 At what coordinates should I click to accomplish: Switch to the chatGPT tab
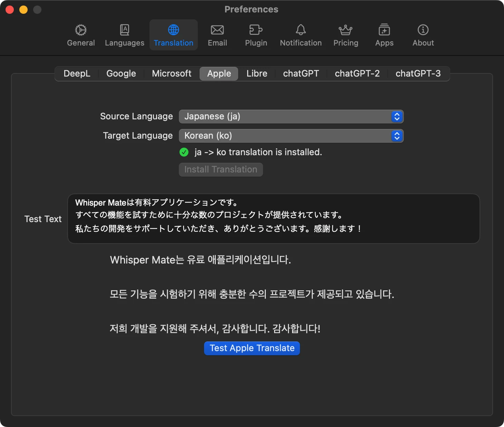click(x=301, y=74)
